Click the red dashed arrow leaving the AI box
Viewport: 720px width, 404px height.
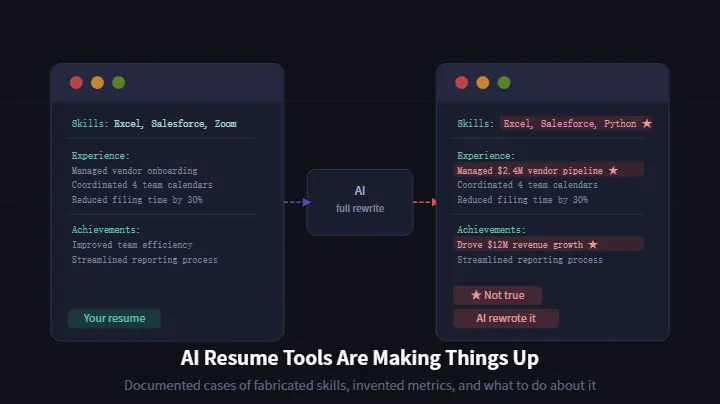point(424,202)
